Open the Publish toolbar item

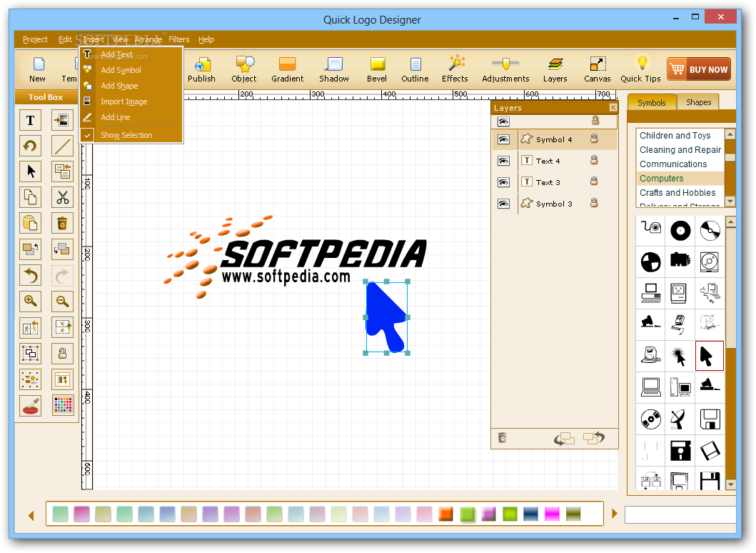click(201, 70)
